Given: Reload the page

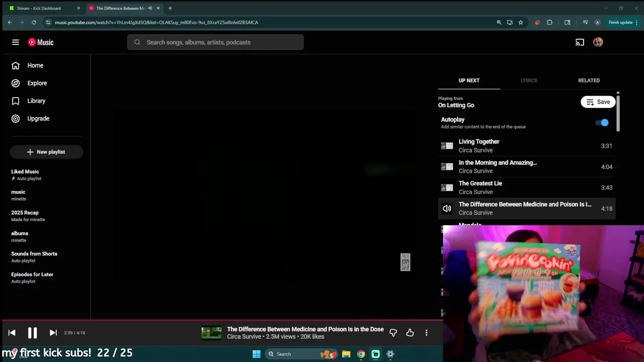Looking at the screenshot, I should tap(34, 22).
